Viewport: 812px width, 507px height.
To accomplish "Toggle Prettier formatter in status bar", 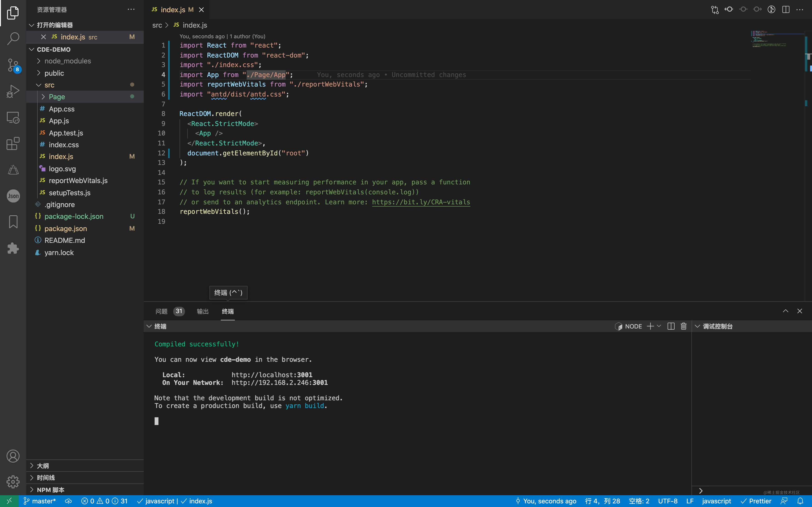I will pos(756,501).
